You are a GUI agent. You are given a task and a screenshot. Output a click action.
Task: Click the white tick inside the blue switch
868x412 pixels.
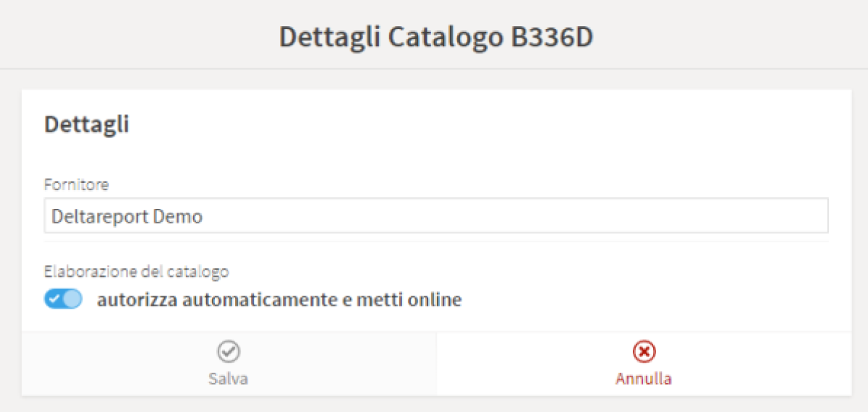pyautogui.click(x=55, y=299)
